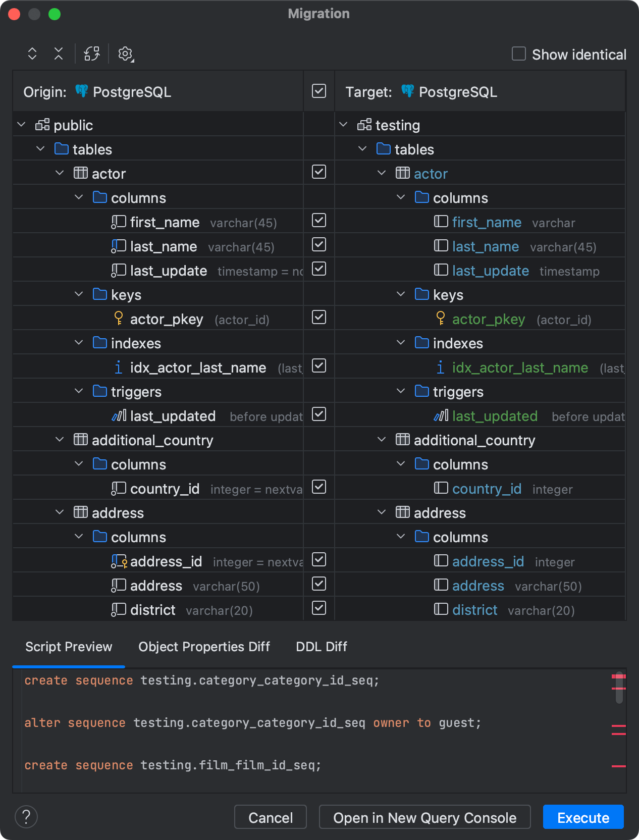Image resolution: width=639 pixels, height=840 pixels.
Task: Uncheck the first_name column checkbox
Action: (x=319, y=221)
